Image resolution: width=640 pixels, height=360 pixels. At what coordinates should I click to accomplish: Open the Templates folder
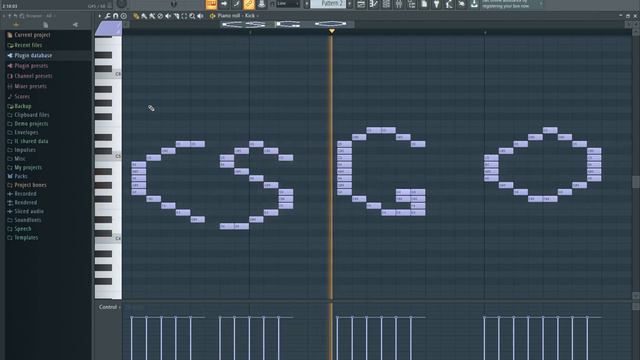tap(26, 238)
